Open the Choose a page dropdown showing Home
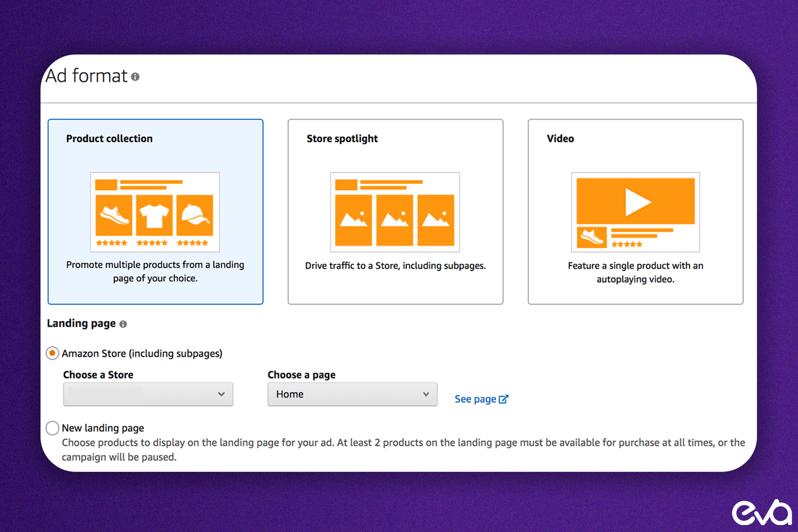 point(352,394)
